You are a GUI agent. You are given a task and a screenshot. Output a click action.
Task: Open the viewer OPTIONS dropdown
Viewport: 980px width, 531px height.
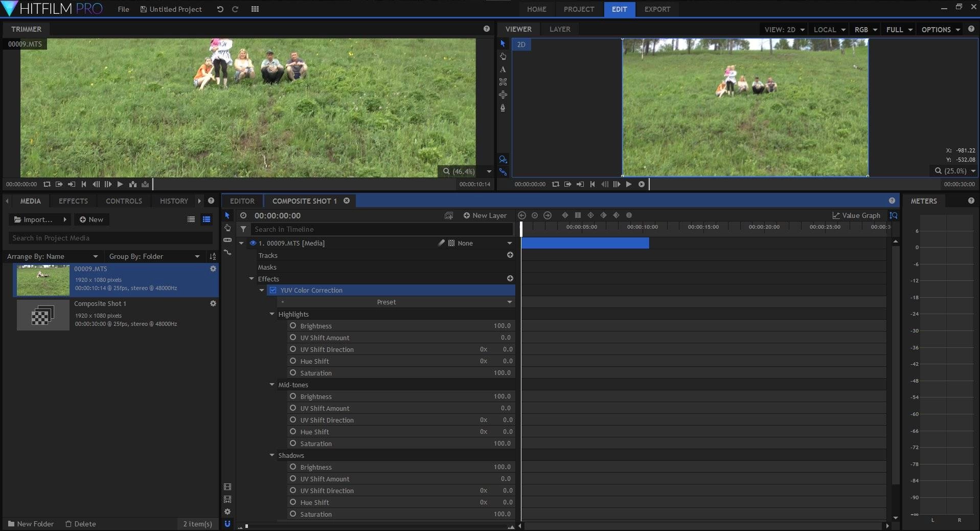(x=941, y=30)
